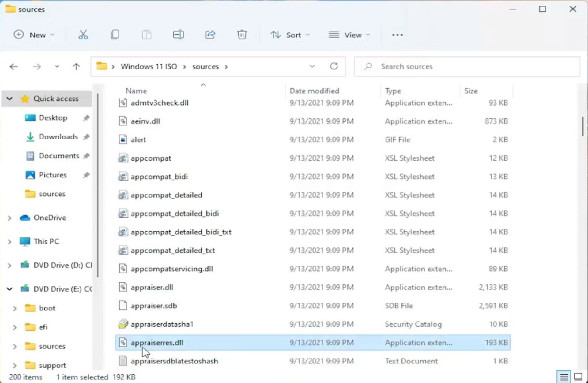Viewport: 588px width, 383px height.
Task: Open the View dropdown menu
Action: (349, 35)
